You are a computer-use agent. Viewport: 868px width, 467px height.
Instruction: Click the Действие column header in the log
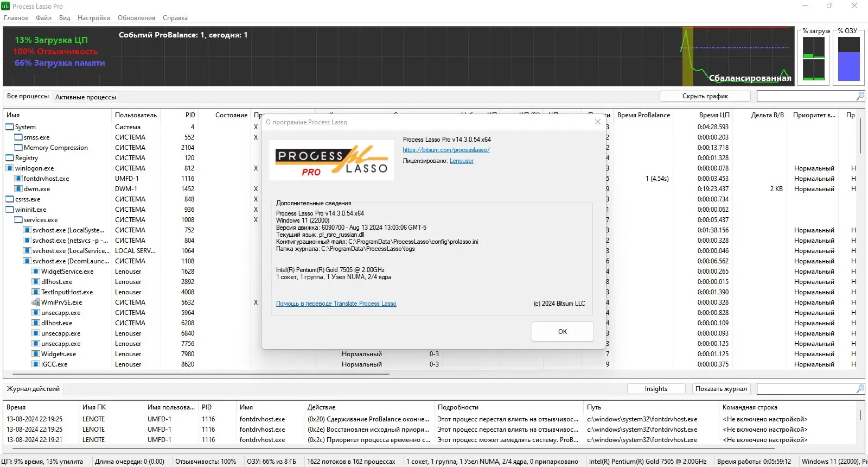tap(370, 407)
